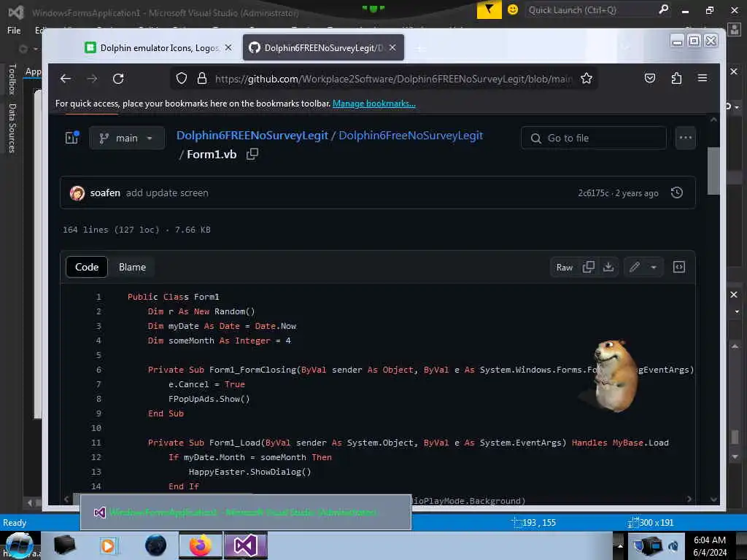Click line number 11 in code

click(x=96, y=443)
